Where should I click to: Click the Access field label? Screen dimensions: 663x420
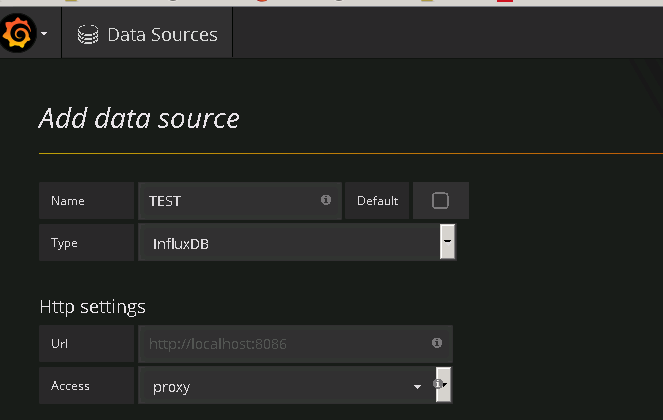click(x=70, y=385)
